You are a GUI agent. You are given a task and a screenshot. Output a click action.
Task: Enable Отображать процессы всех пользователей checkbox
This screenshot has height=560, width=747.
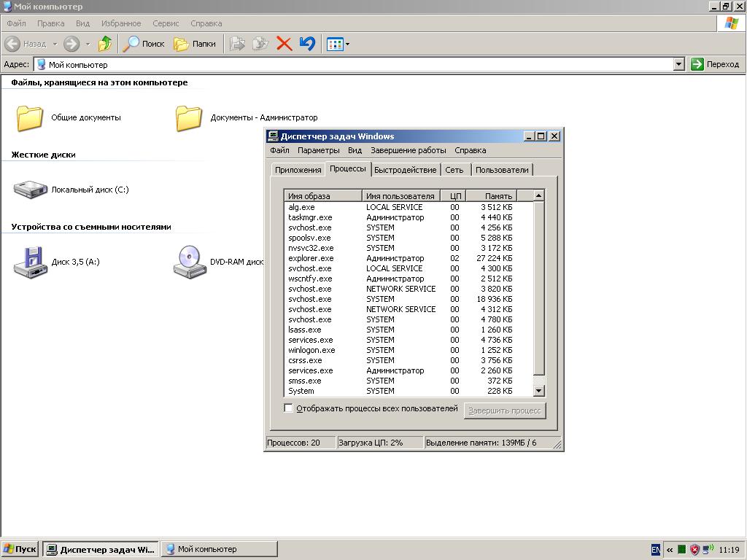(x=288, y=408)
